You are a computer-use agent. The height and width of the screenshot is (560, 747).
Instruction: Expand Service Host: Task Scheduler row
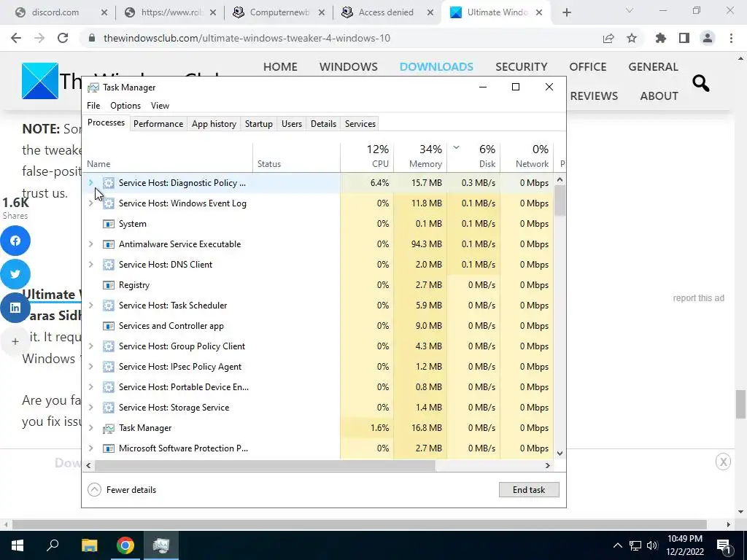(x=90, y=306)
